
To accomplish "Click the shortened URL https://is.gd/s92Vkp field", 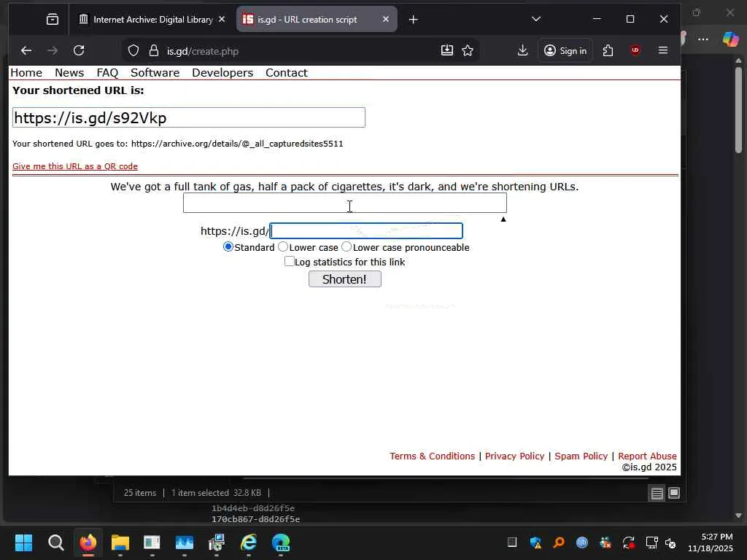I will tap(189, 117).
